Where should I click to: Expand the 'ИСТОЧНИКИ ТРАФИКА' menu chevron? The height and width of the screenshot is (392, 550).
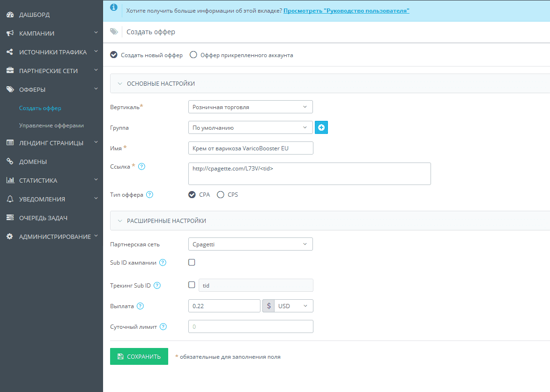click(96, 51)
